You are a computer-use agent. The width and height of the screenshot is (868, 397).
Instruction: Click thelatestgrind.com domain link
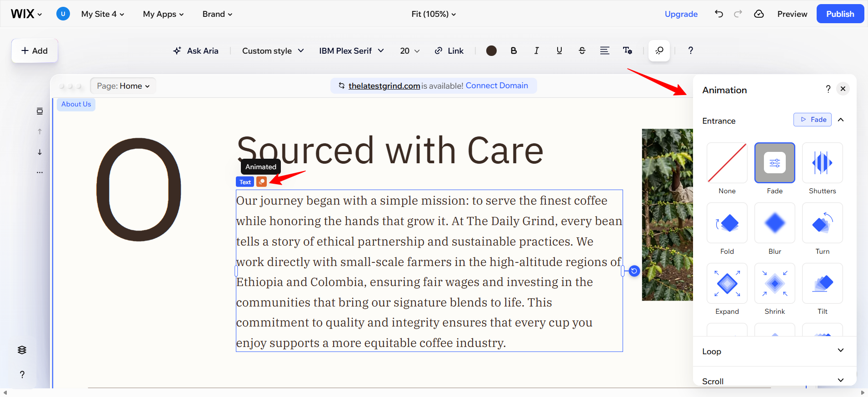[x=384, y=85]
